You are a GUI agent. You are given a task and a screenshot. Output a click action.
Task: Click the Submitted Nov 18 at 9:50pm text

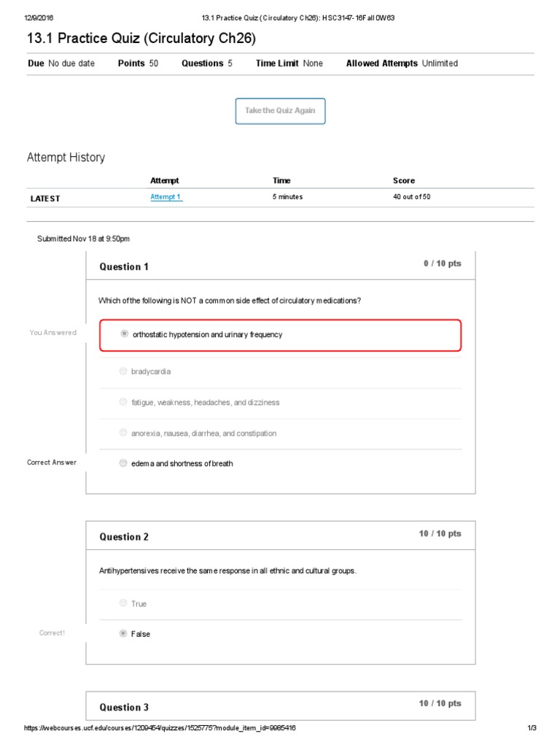83,239
